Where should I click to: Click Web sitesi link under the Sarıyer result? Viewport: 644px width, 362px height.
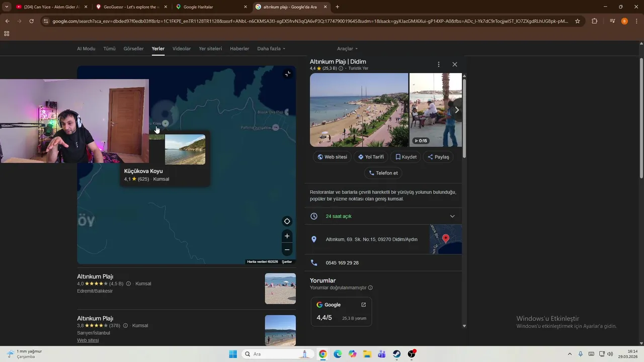pos(88,340)
